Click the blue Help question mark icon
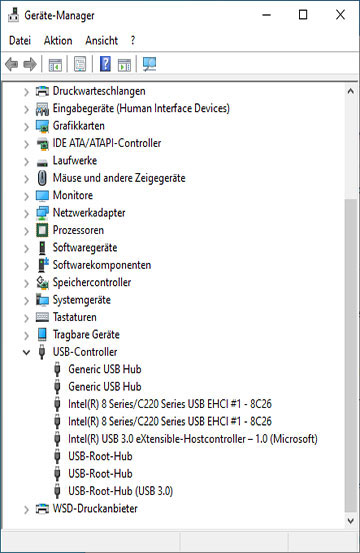 point(105,64)
